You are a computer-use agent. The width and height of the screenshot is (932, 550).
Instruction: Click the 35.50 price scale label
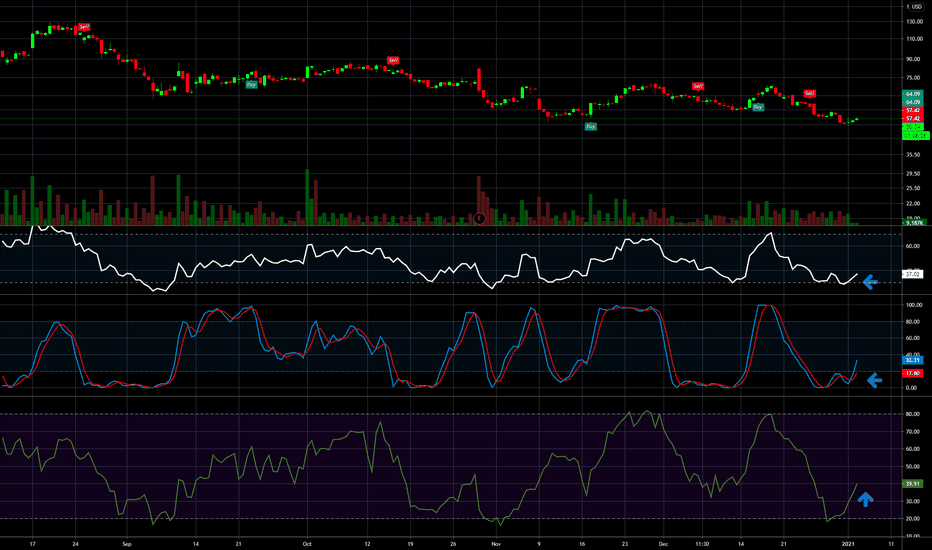914,155
